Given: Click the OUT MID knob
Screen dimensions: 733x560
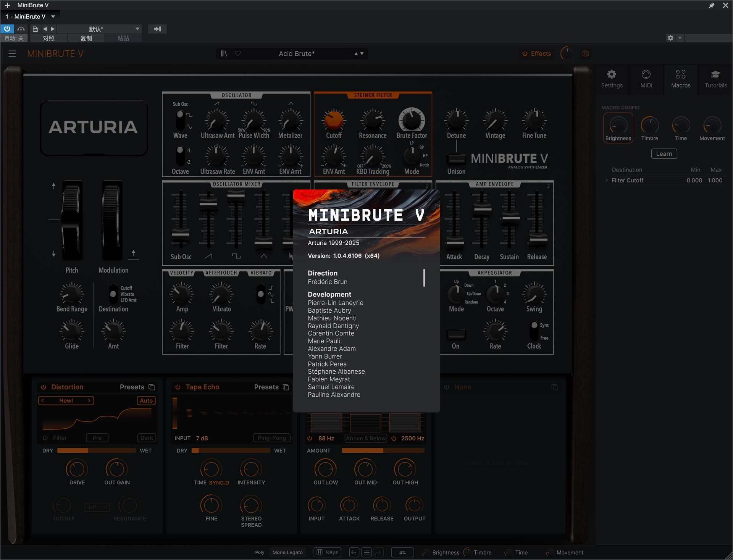Looking at the screenshot, I should [365, 469].
